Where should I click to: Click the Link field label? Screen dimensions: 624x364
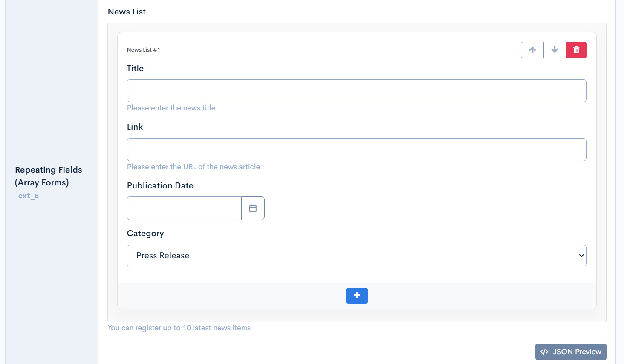(x=135, y=127)
